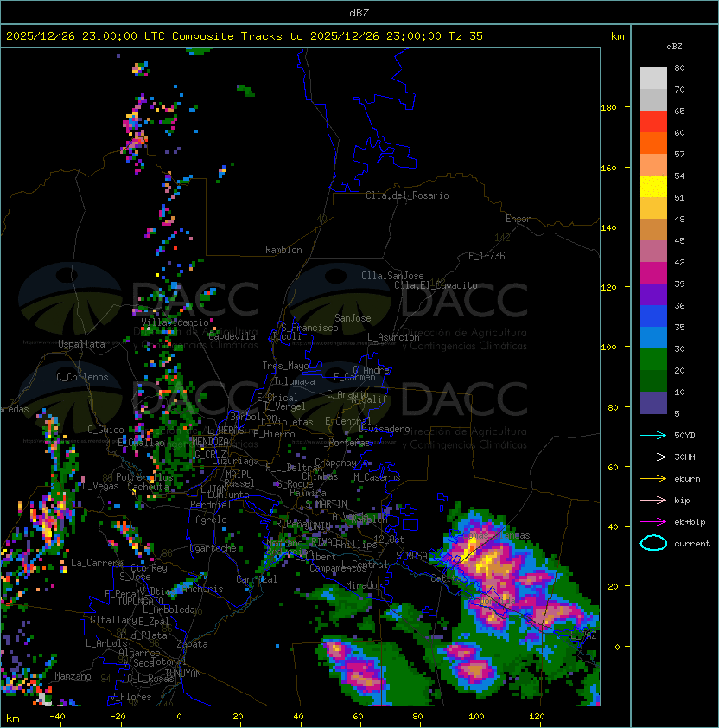This screenshot has width=719, height=728.
Task: Click the Capdevila map label
Action: pos(232,336)
